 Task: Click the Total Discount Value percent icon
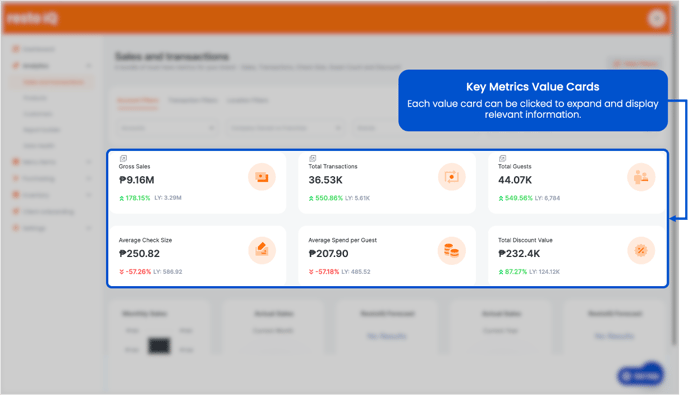point(641,250)
